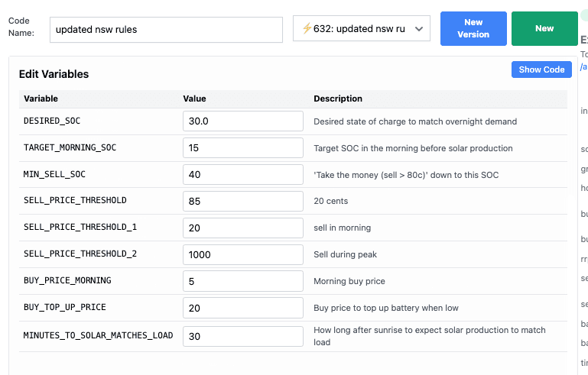Click the New Version button
This screenshot has width=588, height=375.
pyautogui.click(x=473, y=28)
